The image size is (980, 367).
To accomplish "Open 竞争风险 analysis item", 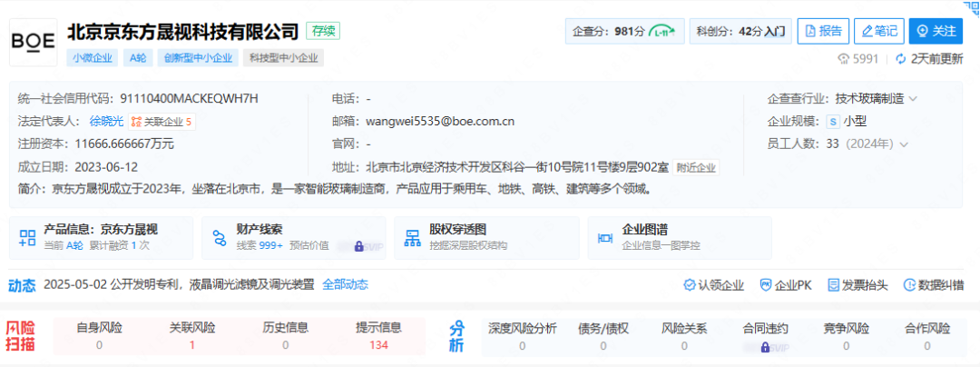I will tap(847, 336).
